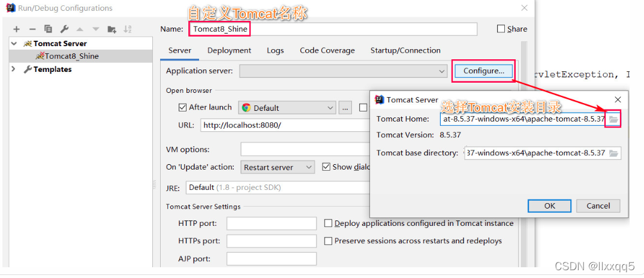This screenshot has width=644, height=278.
Task: Uncheck After launch checkbox
Action: pos(182,108)
